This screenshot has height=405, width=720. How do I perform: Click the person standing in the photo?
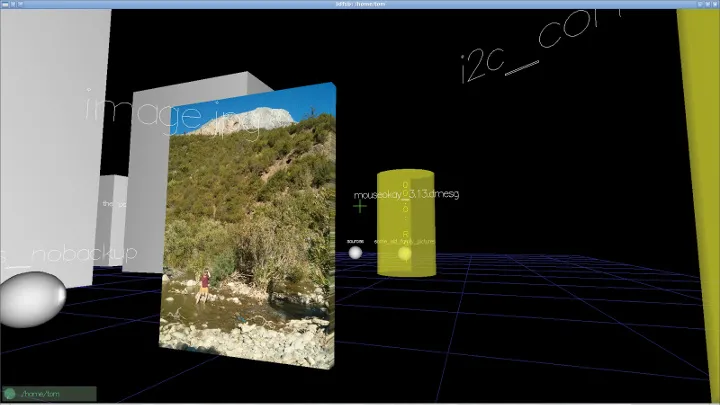click(x=203, y=286)
